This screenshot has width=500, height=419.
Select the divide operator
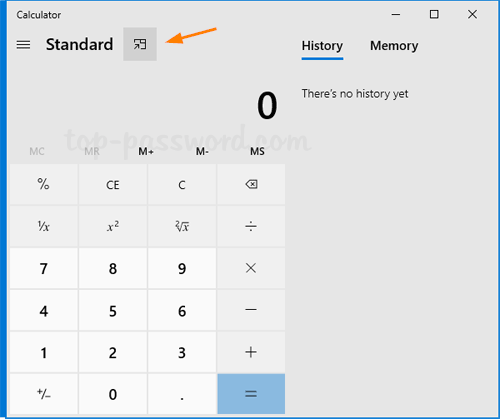point(251,226)
